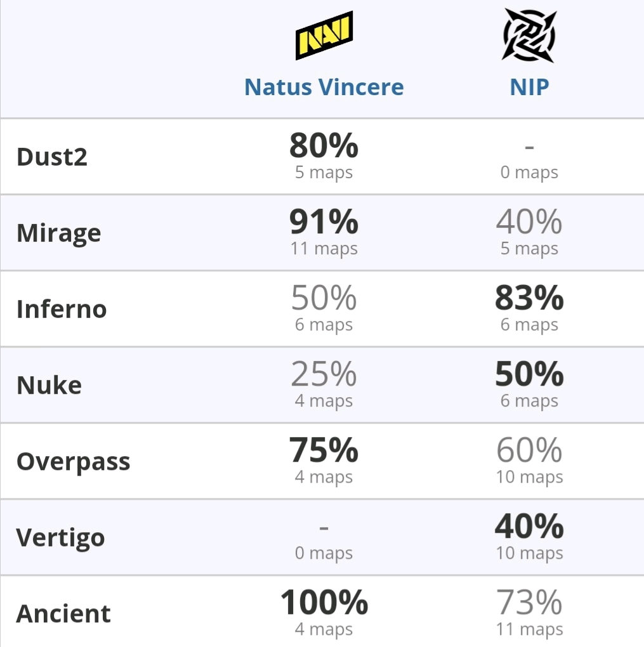Image resolution: width=644 pixels, height=647 pixels.
Task: Open the NIP team name link
Action: [529, 87]
